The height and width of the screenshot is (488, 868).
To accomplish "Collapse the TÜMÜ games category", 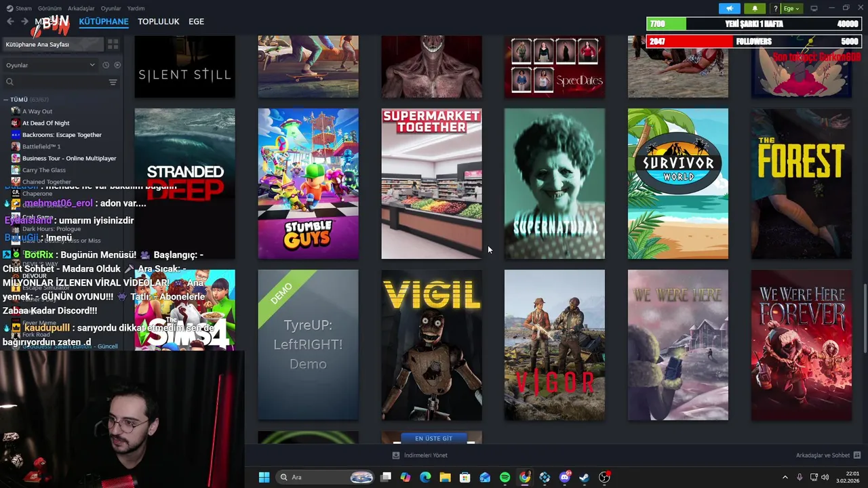I will (6, 100).
